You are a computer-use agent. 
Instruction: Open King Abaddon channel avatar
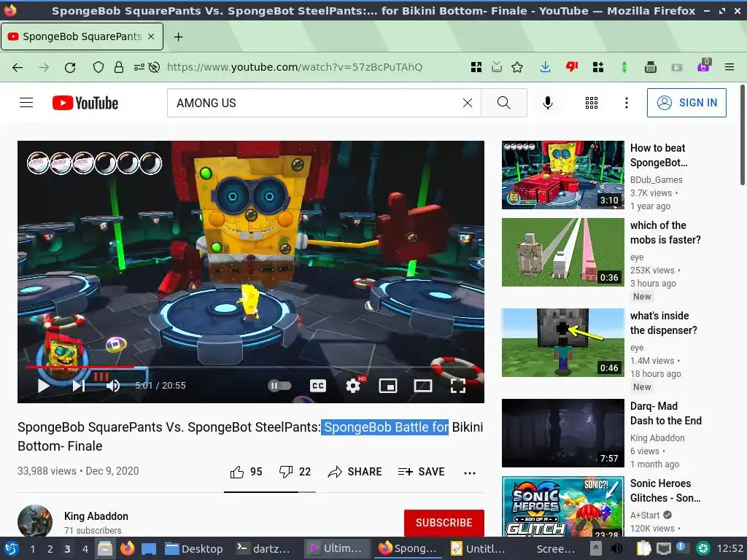(x=35, y=521)
